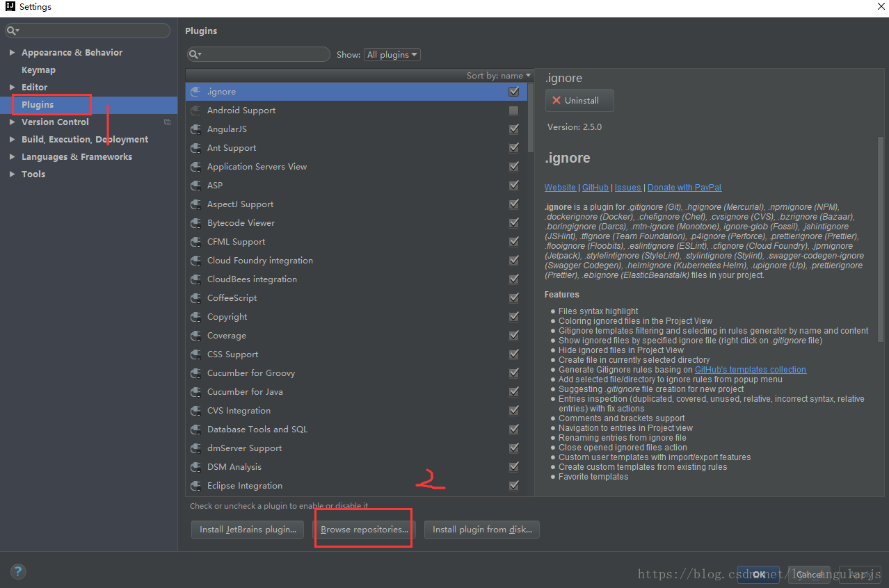Select the Coverage plugin name
The width and height of the screenshot is (889, 588).
227,336
